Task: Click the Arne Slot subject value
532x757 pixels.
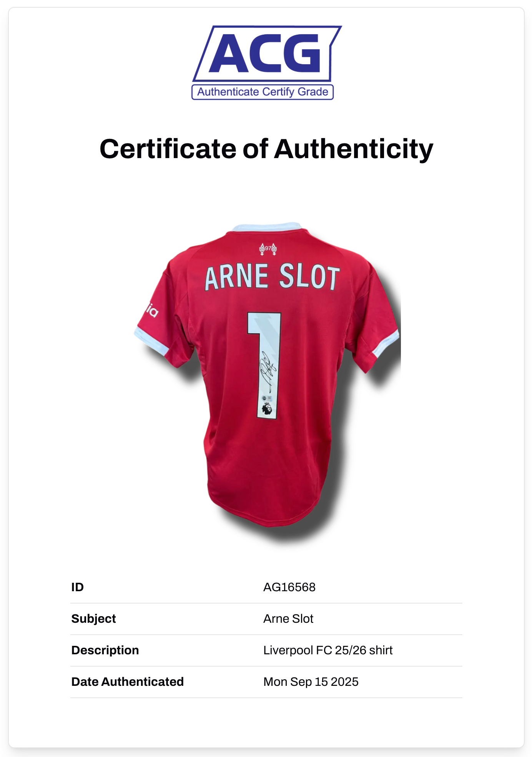Action: coord(288,619)
